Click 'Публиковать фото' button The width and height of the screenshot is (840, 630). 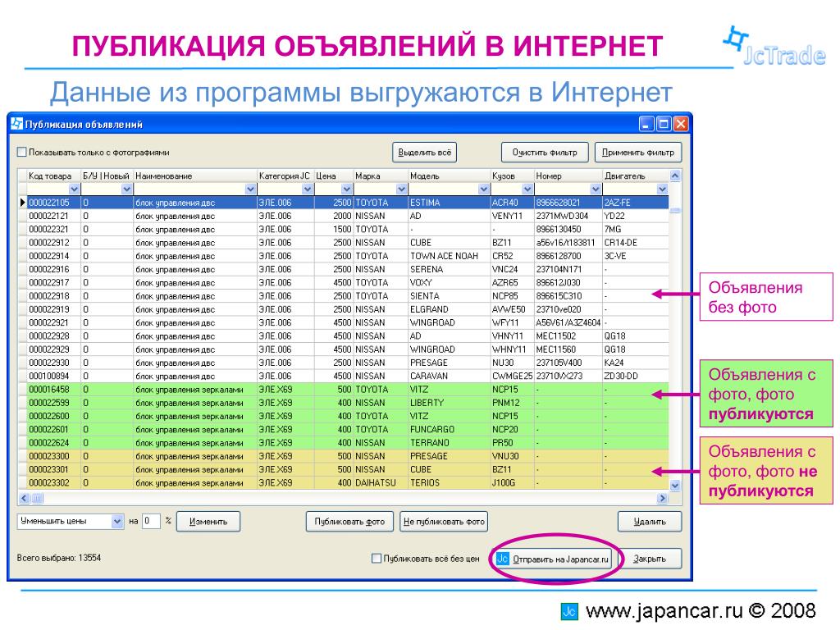pos(349,522)
